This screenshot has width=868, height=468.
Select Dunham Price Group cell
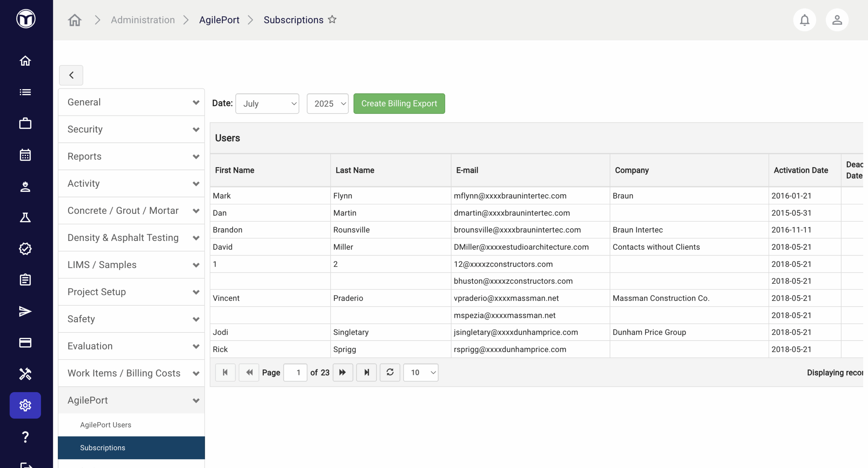click(x=689, y=332)
